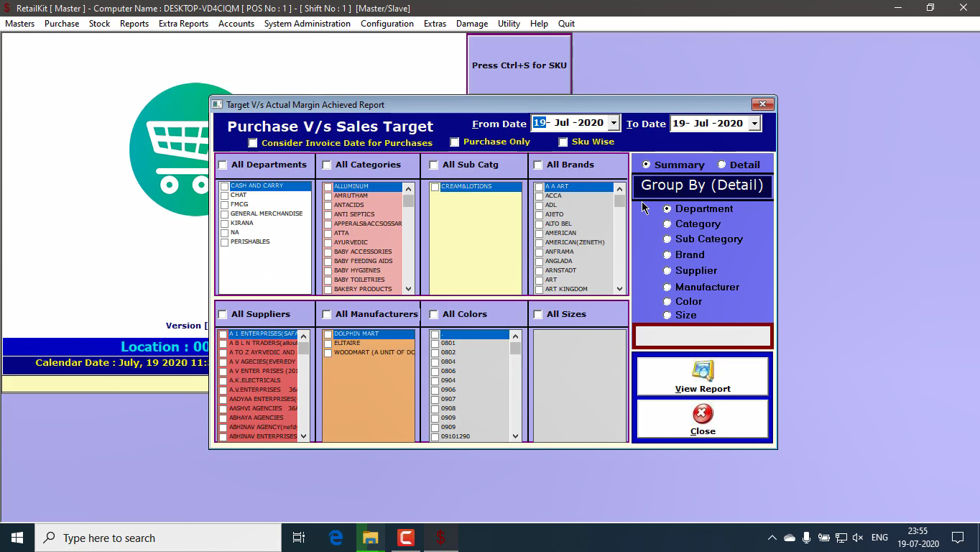Click the Close button below View Report
980x552 pixels.
pyautogui.click(x=703, y=419)
